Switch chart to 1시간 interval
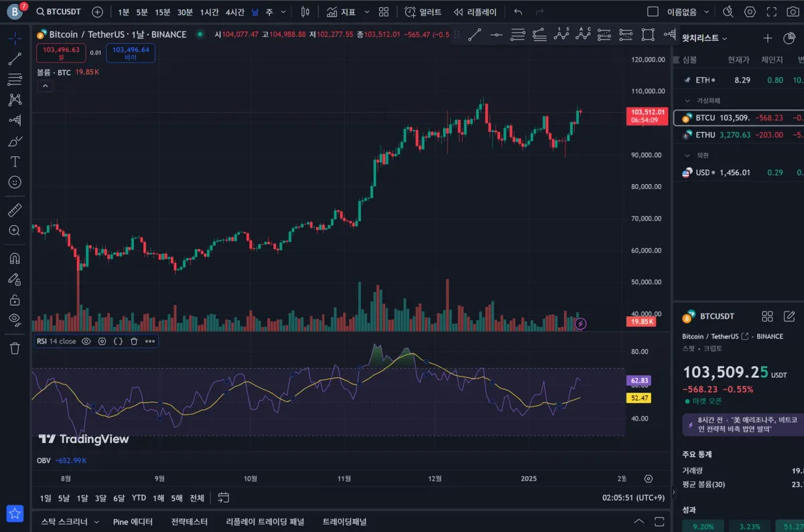Screen dimensions: 804x532 pos(209,12)
